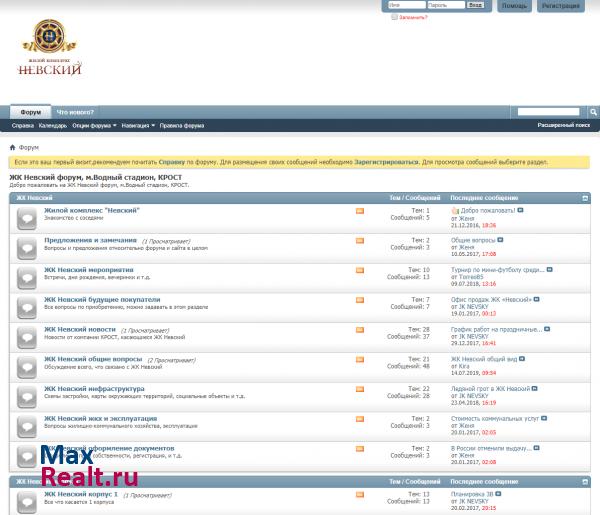Screen dimensions: 600x515
Task: Click the forum status icon for ЖК Невский жкх и эксплуатация
Action: (x=27, y=427)
